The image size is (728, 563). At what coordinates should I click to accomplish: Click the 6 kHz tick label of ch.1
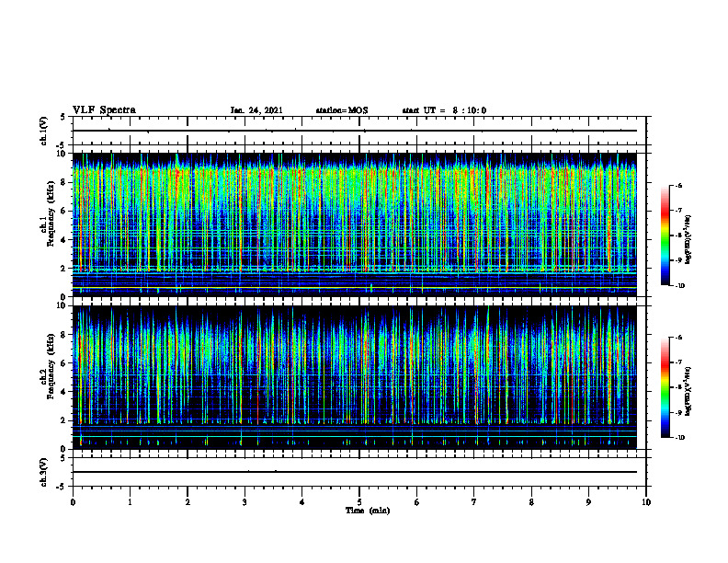[x=64, y=211]
